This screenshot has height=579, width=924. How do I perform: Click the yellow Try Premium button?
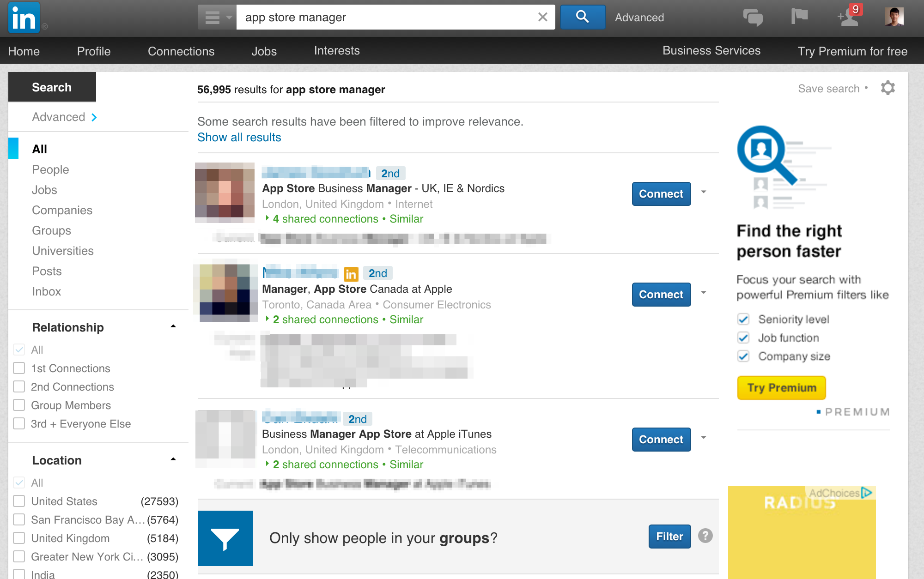tap(781, 388)
